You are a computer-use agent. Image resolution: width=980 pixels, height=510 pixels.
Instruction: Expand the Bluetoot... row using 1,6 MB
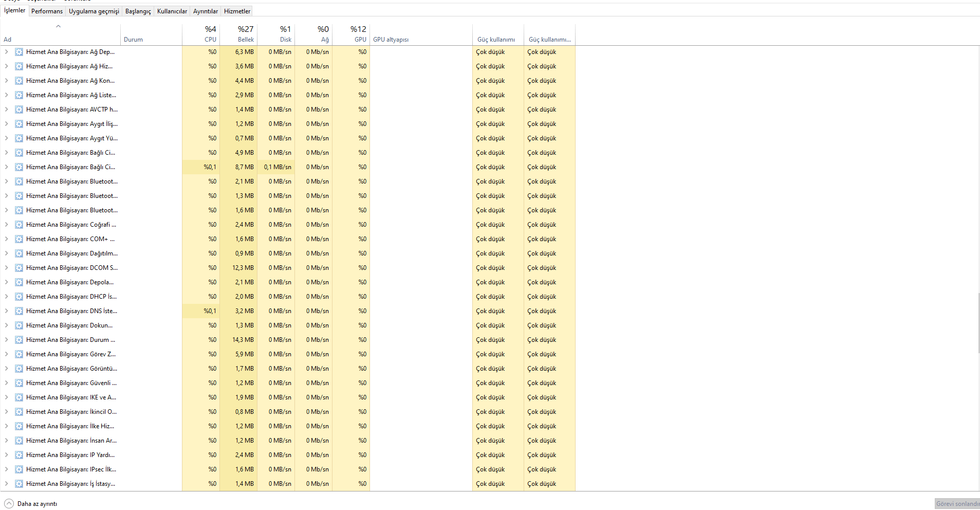click(x=6, y=210)
